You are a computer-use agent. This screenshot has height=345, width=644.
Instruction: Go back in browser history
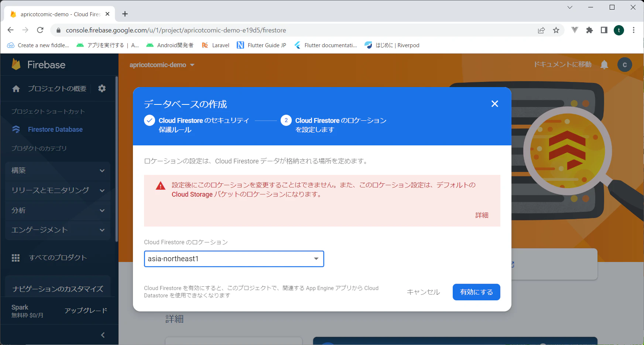[x=10, y=30]
